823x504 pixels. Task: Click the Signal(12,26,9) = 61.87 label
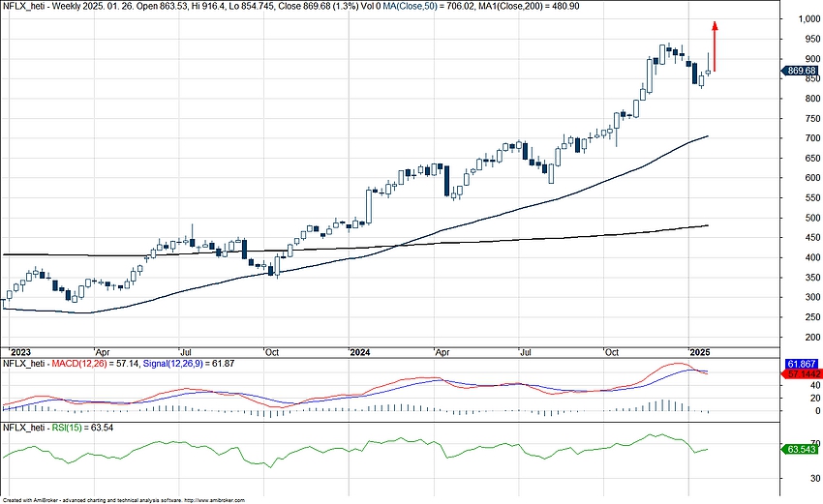pos(189,364)
